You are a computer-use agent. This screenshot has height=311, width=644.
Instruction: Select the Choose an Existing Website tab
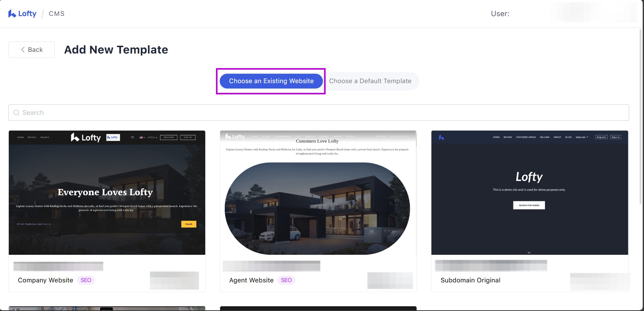click(271, 81)
